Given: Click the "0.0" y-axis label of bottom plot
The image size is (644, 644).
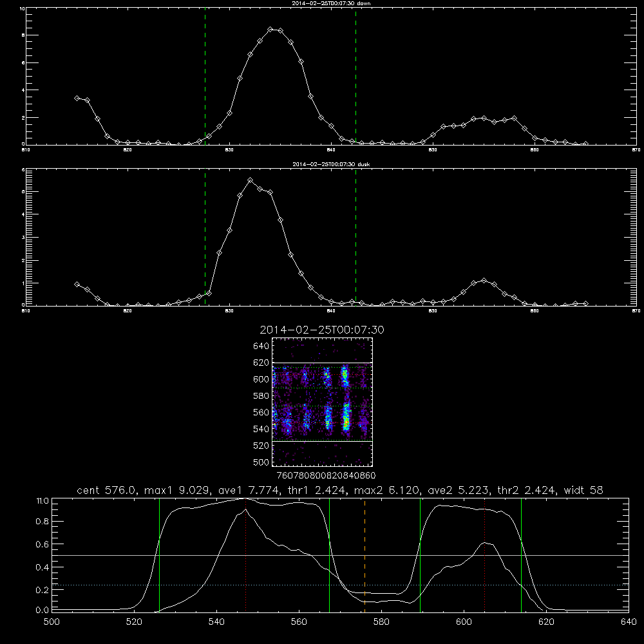Looking at the screenshot, I should click(43, 611).
